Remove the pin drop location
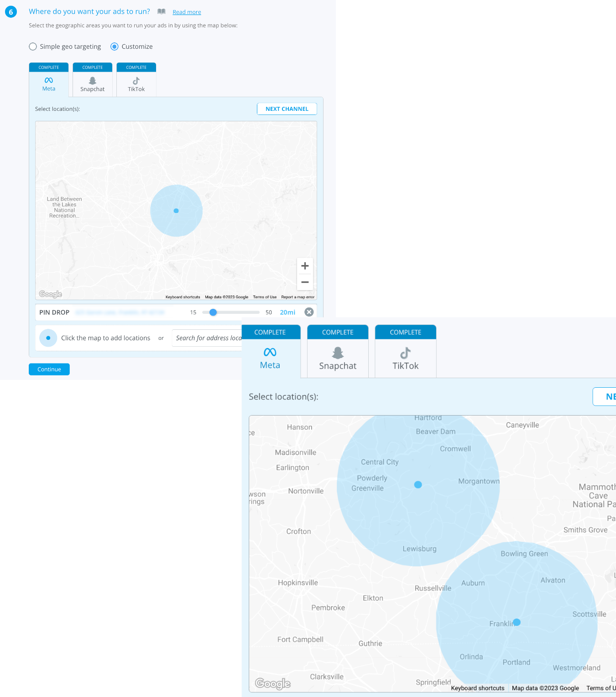Screen dimensions: 616x697 click(309, 312)
